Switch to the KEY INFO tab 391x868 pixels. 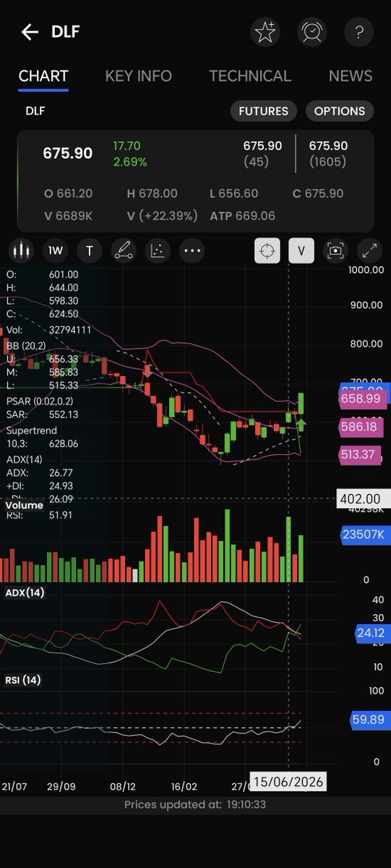click(x=139, y=76)
